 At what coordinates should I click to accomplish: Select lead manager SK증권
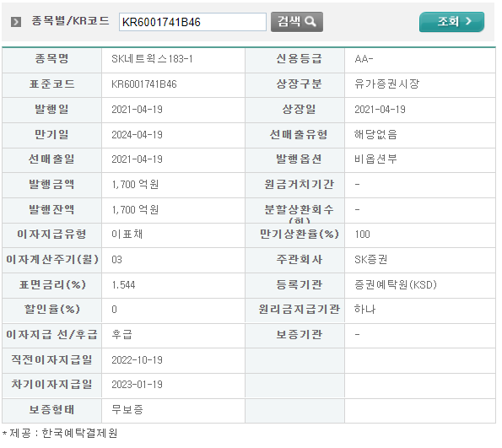point(370,259)
